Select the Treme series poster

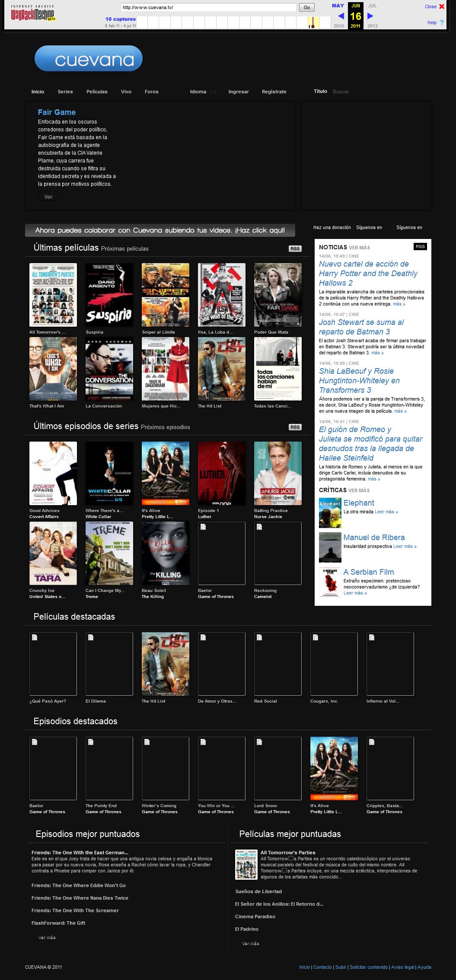pyautogui.click(x=109, y=553)
